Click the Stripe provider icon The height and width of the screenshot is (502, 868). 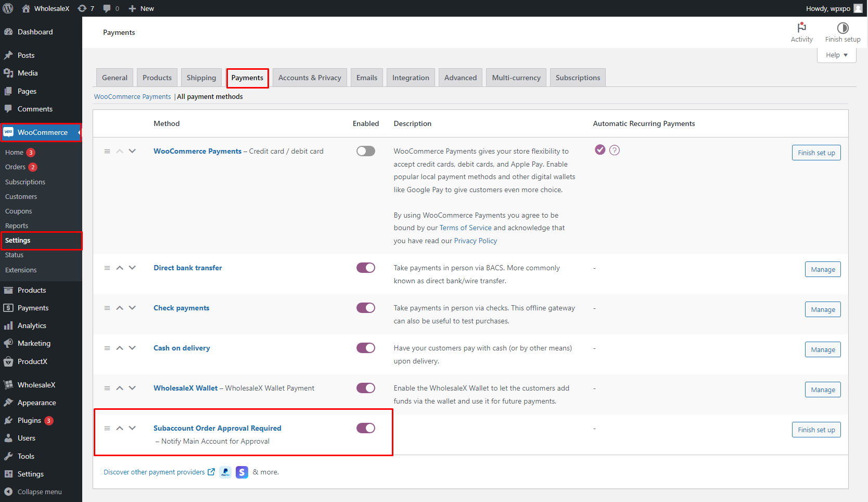click(242, 472)
